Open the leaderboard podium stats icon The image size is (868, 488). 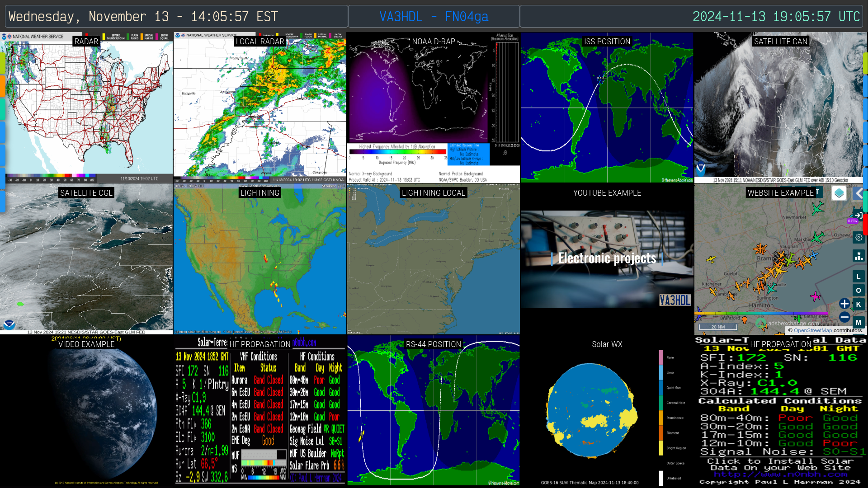click(x=859, y=256)
